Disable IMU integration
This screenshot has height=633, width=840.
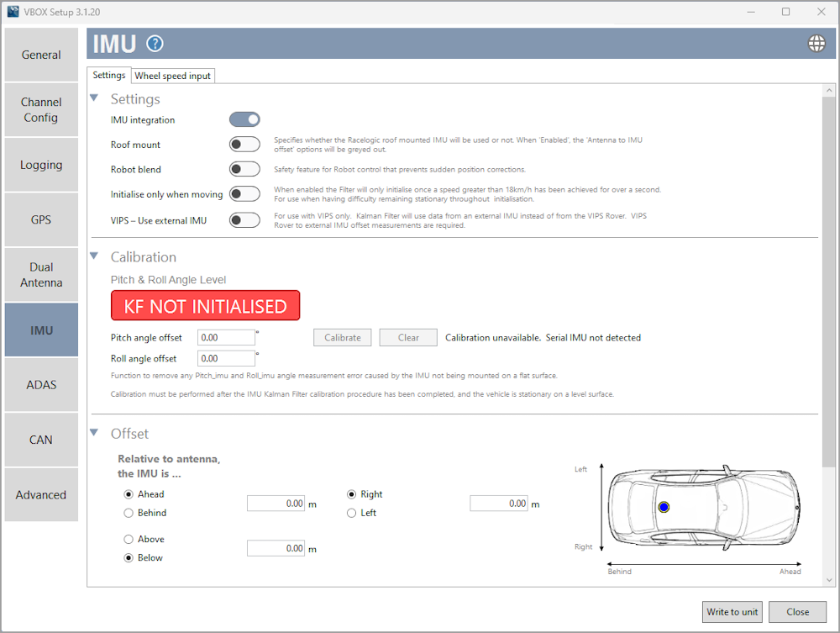coord(244,119)
